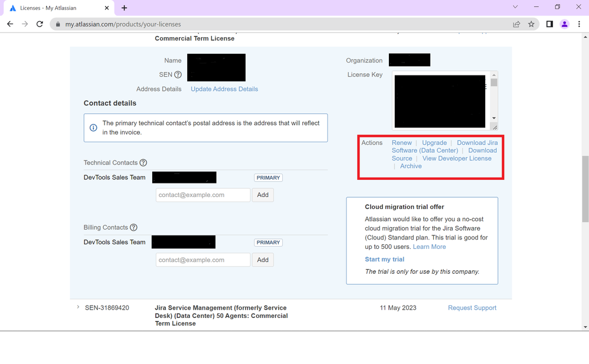589x364 pixels.
Task: Click the page scrollbar up arrow
Action: [585, 37]
